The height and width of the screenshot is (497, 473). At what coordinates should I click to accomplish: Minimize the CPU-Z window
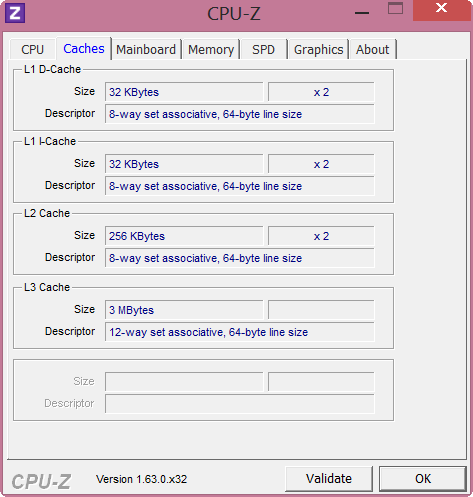[362, 13]
